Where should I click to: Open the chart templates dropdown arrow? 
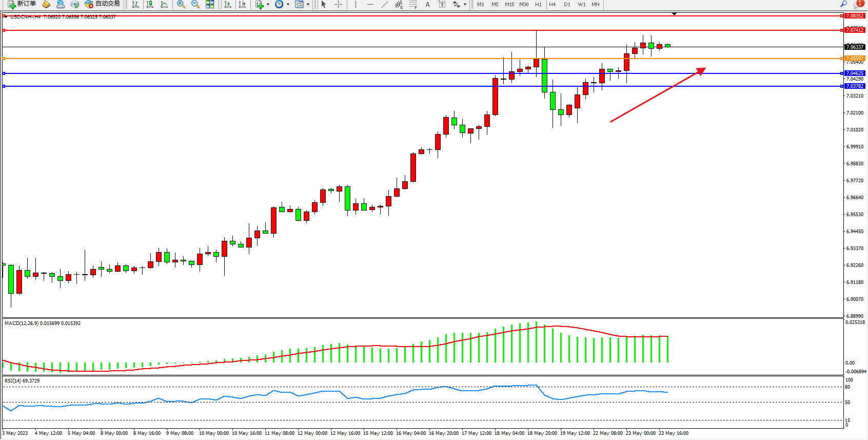308,5
